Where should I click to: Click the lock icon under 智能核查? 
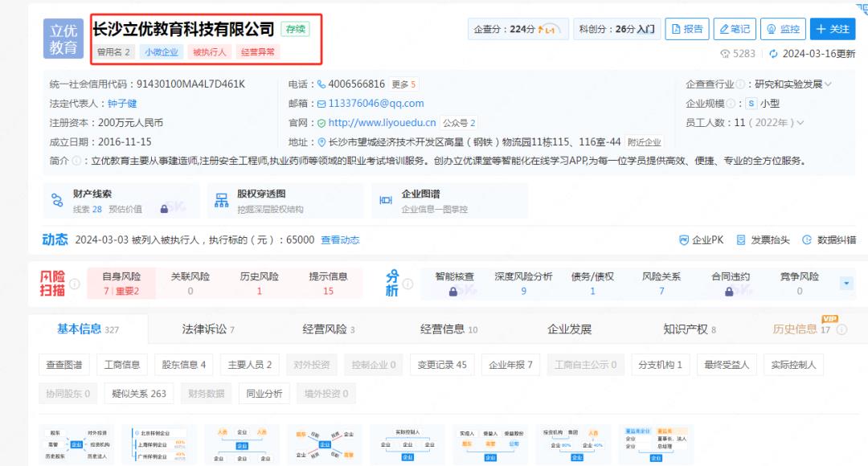(x=452, y=292)
